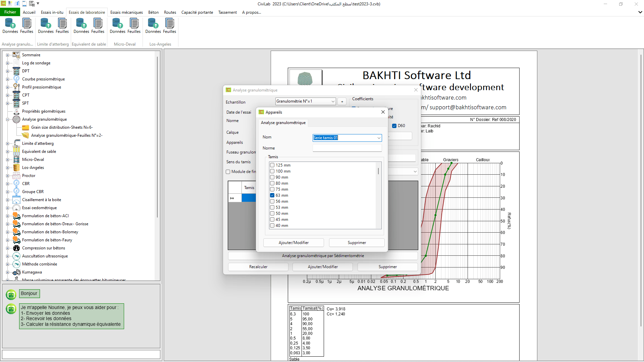Click the chat input box below Nourine
Viewport: 644px width, 362px height.
point(81,354)
